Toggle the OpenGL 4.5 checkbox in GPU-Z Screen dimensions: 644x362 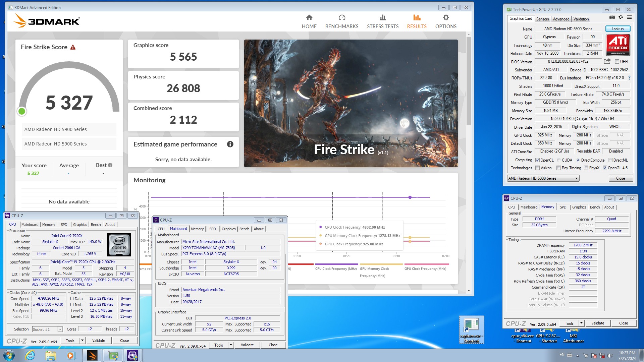(x=605, y=168)
